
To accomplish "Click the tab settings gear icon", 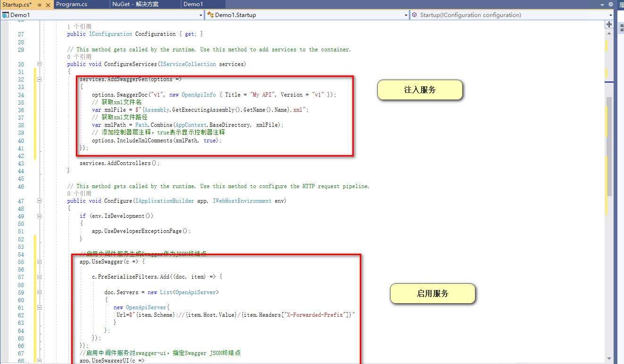I will (610, 4).
